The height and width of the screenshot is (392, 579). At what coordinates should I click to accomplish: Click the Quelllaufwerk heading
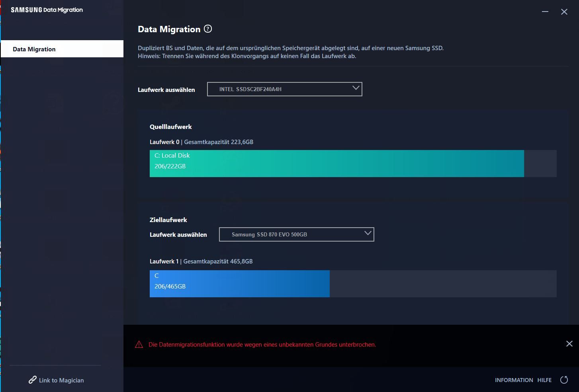pyautogui.click(x=171, y=127)
